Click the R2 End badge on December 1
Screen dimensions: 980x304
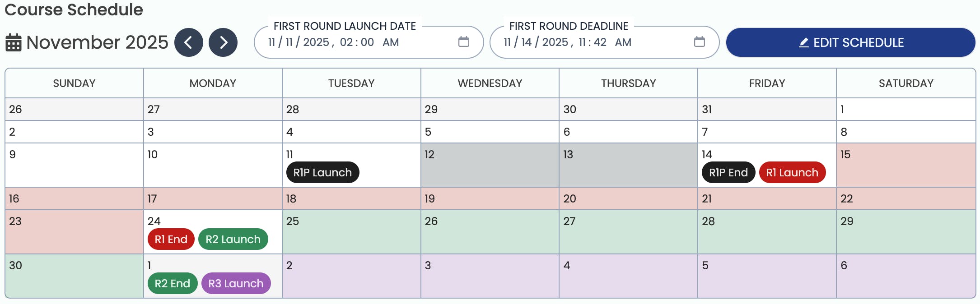point(172,283)
